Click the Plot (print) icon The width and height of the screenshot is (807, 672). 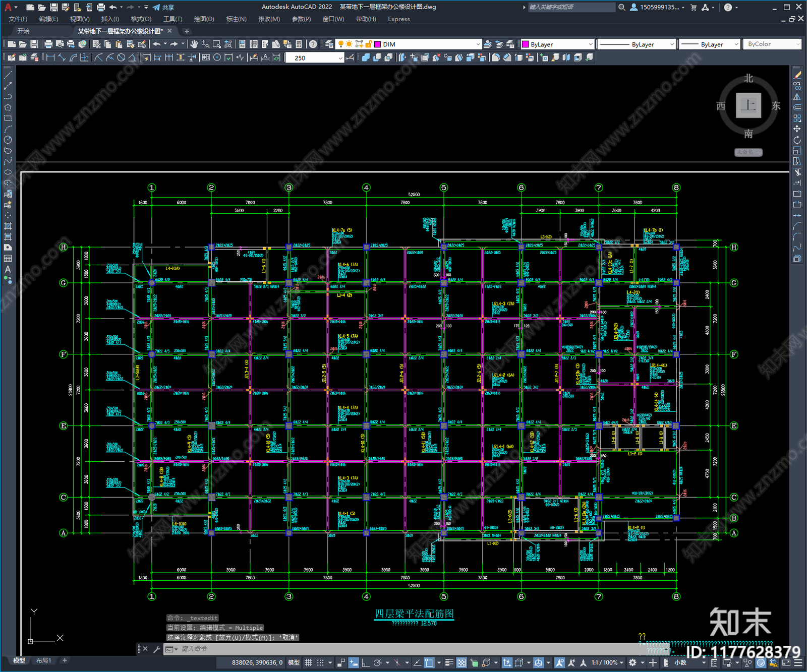click(x=48, y=44)
